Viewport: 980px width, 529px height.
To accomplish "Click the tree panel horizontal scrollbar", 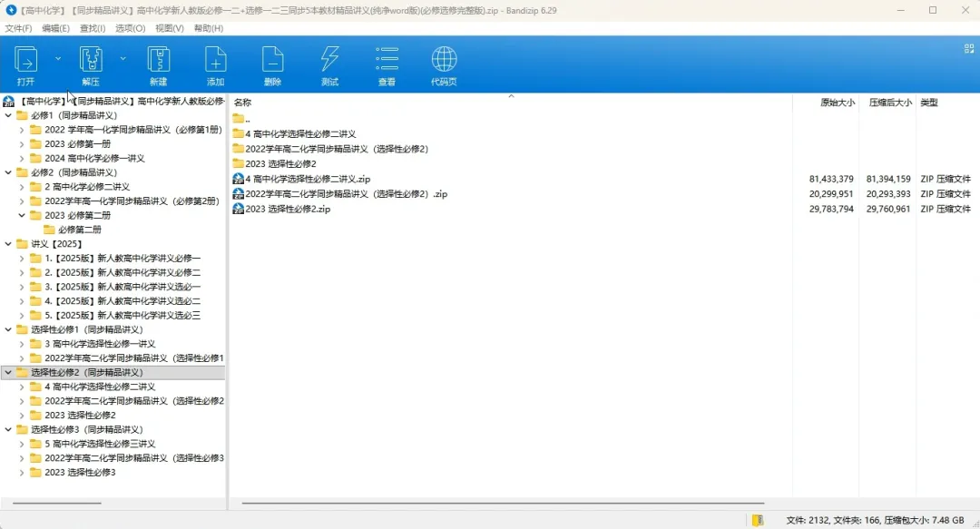I will tap(57, 503).
